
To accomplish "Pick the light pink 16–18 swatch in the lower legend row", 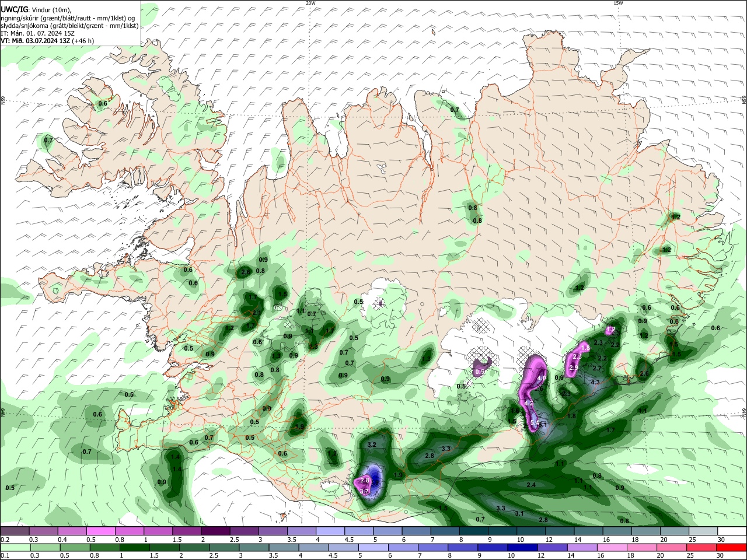I will pos(613,547).
